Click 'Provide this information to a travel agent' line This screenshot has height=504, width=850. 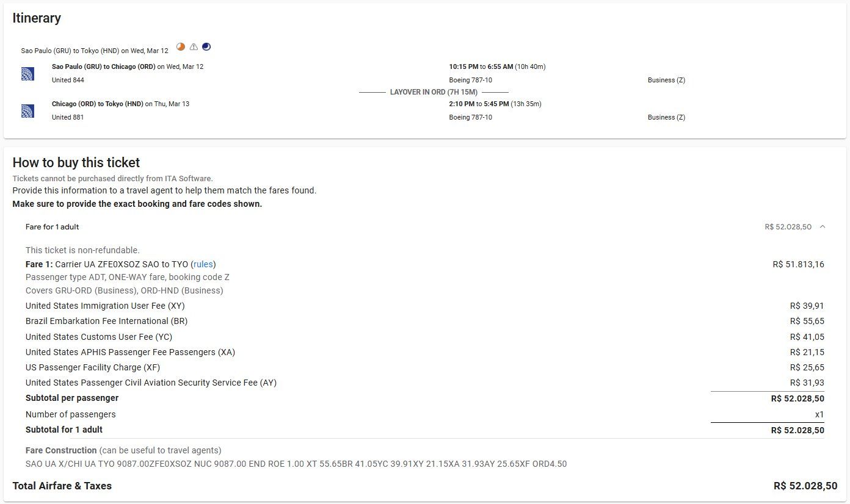164,190
